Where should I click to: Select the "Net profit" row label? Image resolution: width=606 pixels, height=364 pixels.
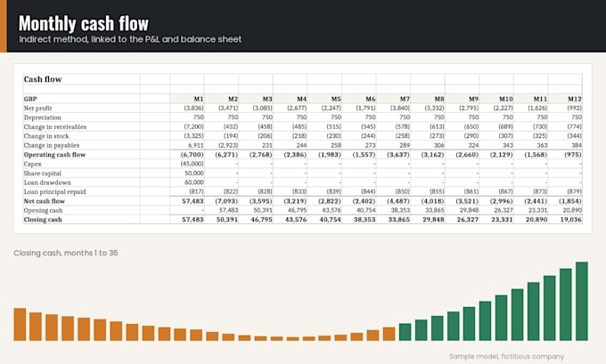tap(37, 108)
